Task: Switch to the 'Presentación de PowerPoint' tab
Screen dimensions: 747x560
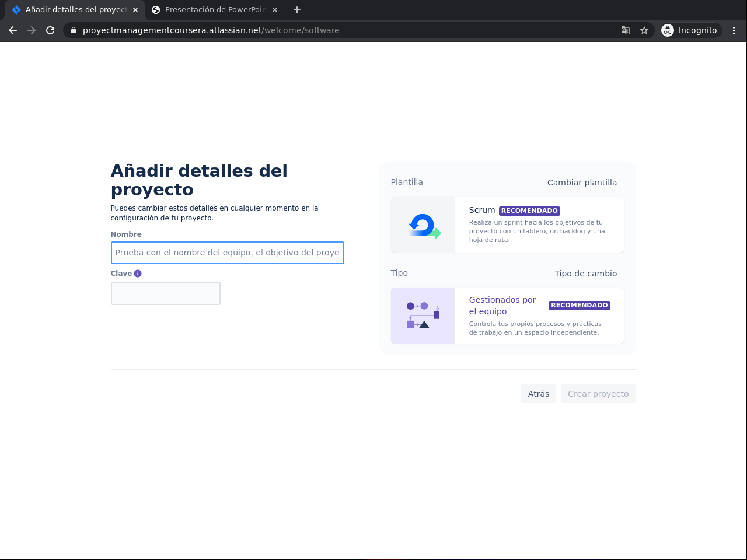Action: (215, 10)
